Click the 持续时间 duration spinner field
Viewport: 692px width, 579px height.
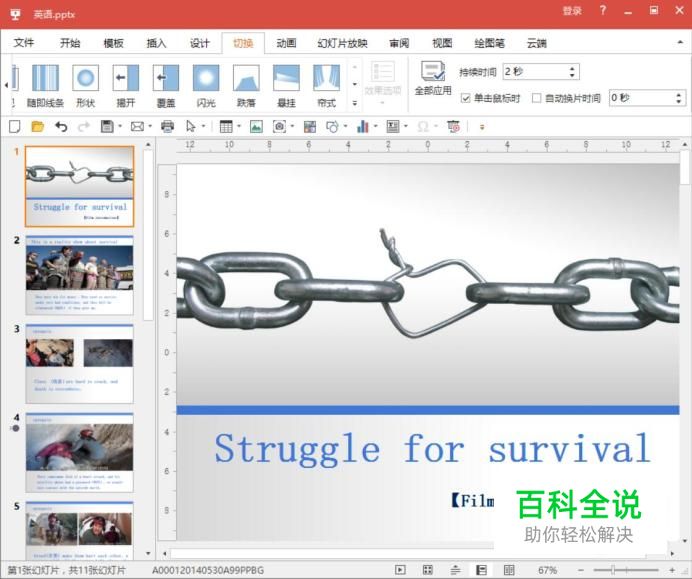pos(541,72)
